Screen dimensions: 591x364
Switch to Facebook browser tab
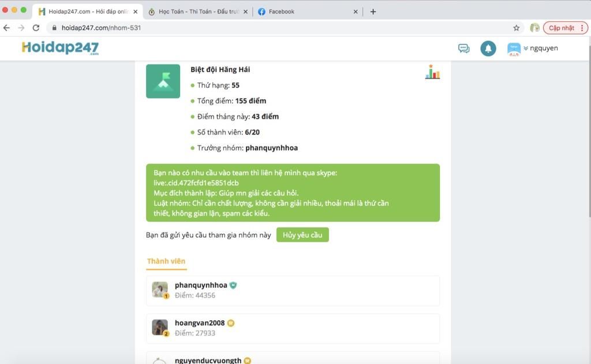(308, 12)
